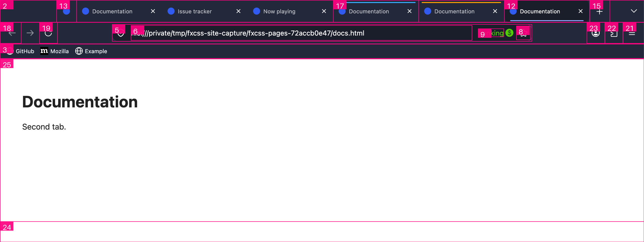Open the hamburger application menu

[632, 33]
